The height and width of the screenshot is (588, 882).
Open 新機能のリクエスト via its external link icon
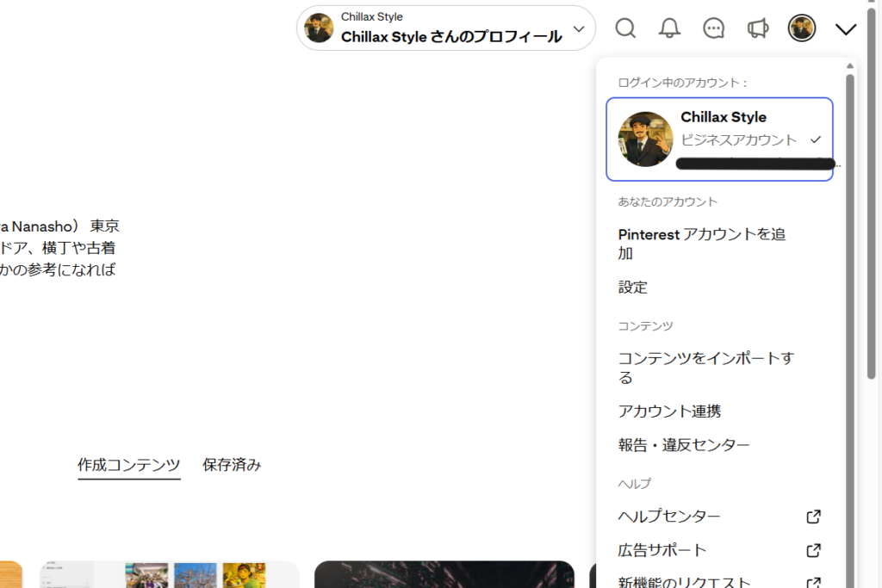click(x=812, y=581)
